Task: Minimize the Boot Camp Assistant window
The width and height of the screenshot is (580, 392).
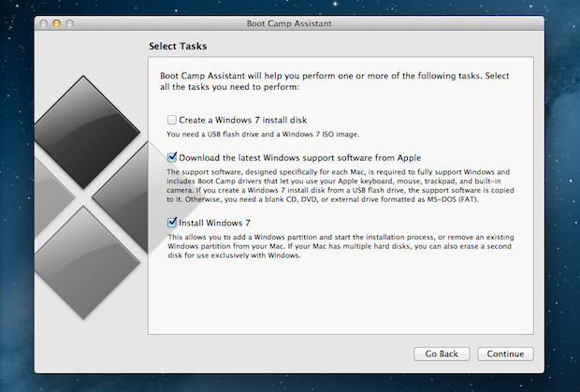Action: coord(56,23)
